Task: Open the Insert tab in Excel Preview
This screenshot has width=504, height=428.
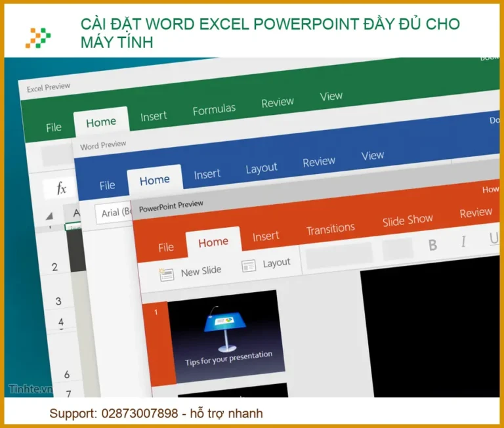Action: [154, 116]
